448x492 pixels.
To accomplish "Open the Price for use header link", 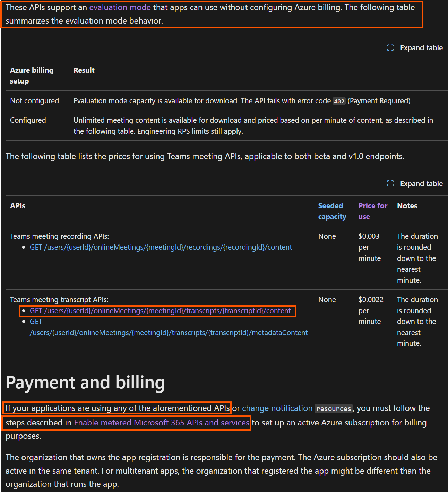I will (373, 211).
